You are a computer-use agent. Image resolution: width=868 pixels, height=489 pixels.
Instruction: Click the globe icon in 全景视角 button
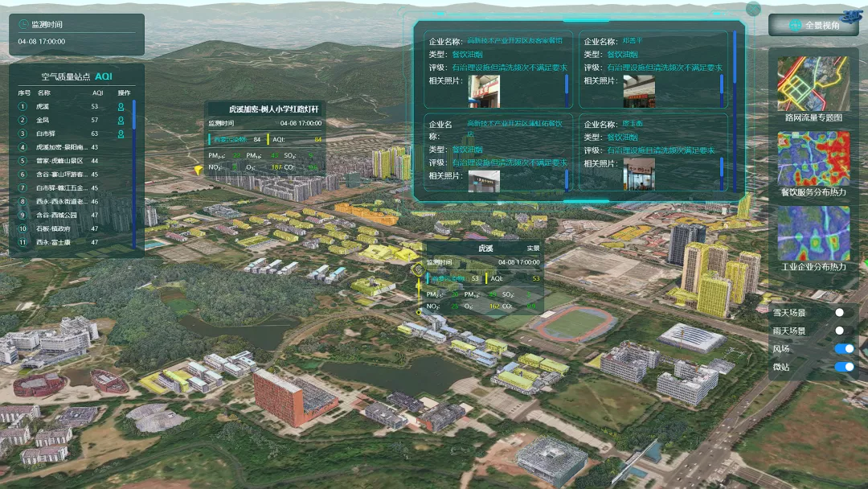click(x=795, y=26)
